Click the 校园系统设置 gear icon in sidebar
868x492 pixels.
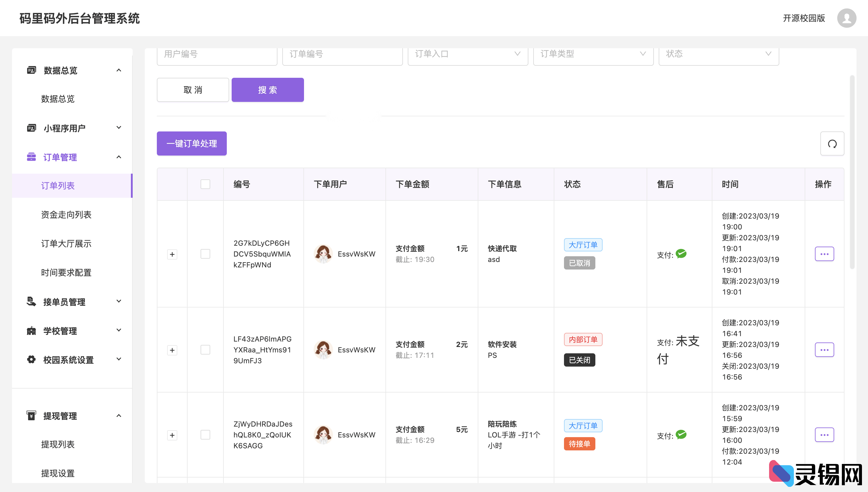click(x=31, y=359)
